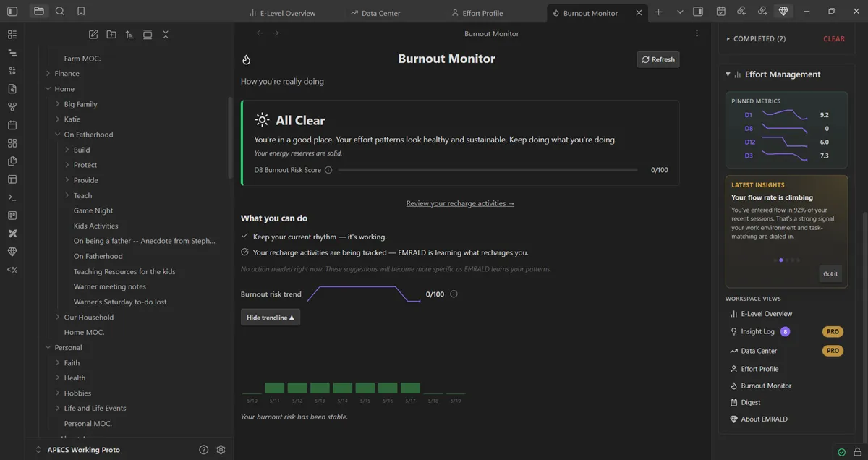
Task: Check the recharge activities tracked item
Action: point(245,252)
